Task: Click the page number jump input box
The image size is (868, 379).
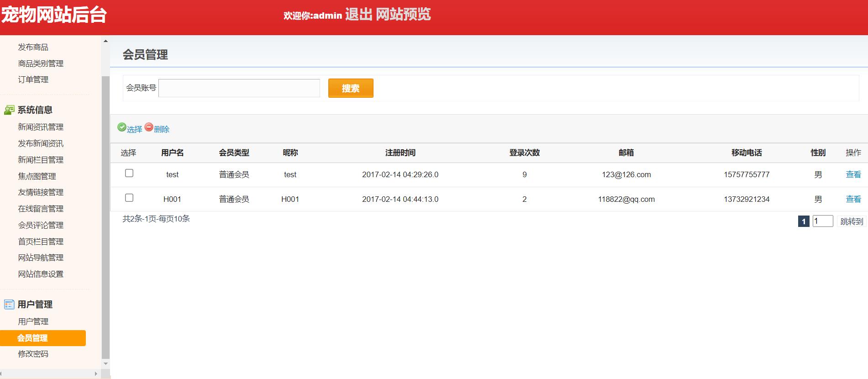Action: tap(823, 221)
